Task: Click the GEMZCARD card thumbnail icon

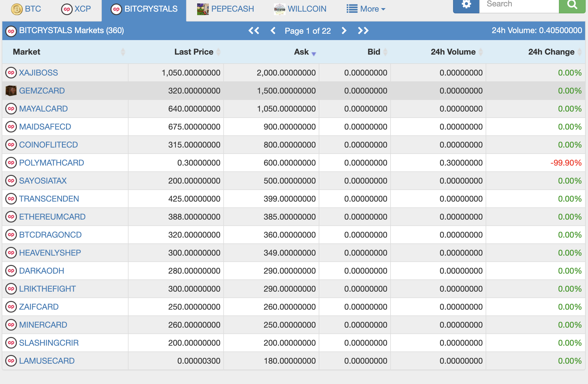Action: [x=11, y=91]
